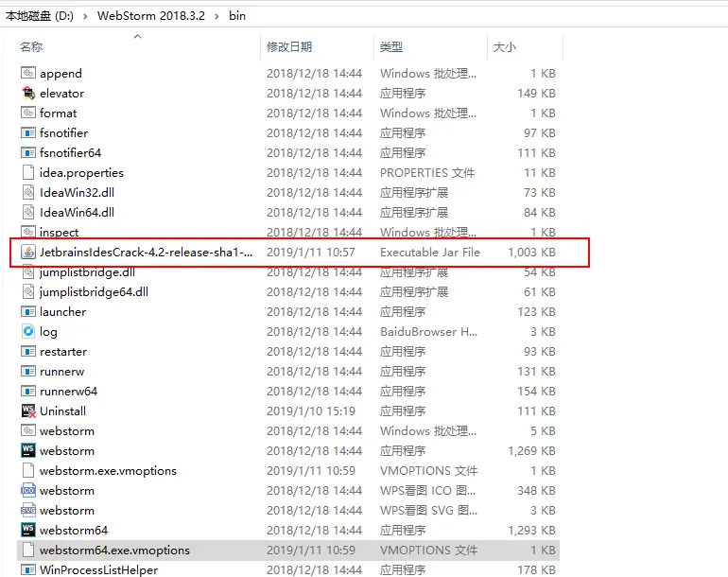Click the fsnotifier64 application icon
Image resolution: width=728 pixels, height=577 pixels.
pos(28,152)
